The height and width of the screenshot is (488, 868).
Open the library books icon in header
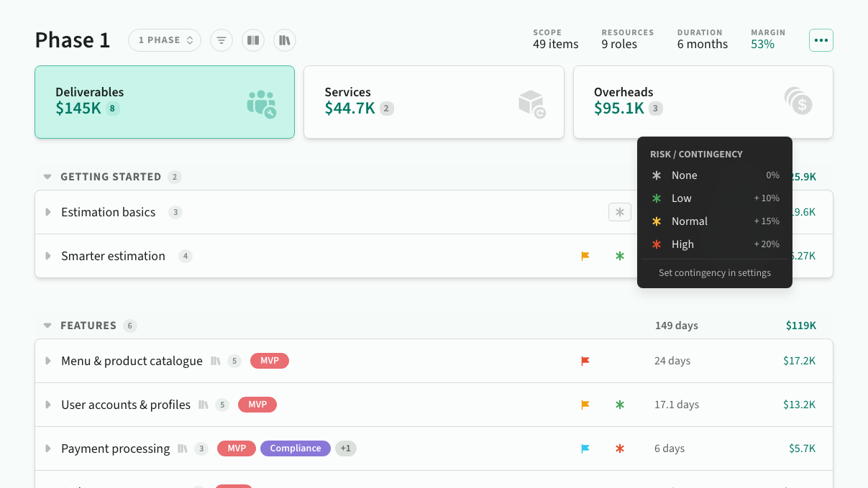(285, 40)
